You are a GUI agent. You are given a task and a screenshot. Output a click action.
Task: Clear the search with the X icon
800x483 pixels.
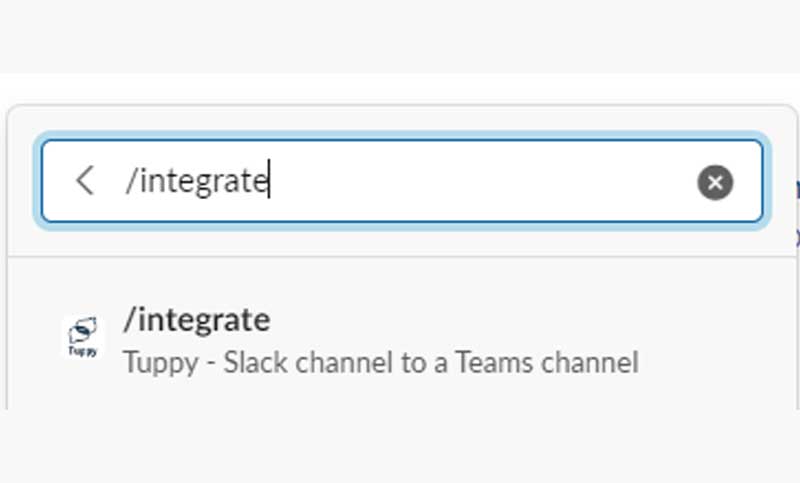(715, 182)
